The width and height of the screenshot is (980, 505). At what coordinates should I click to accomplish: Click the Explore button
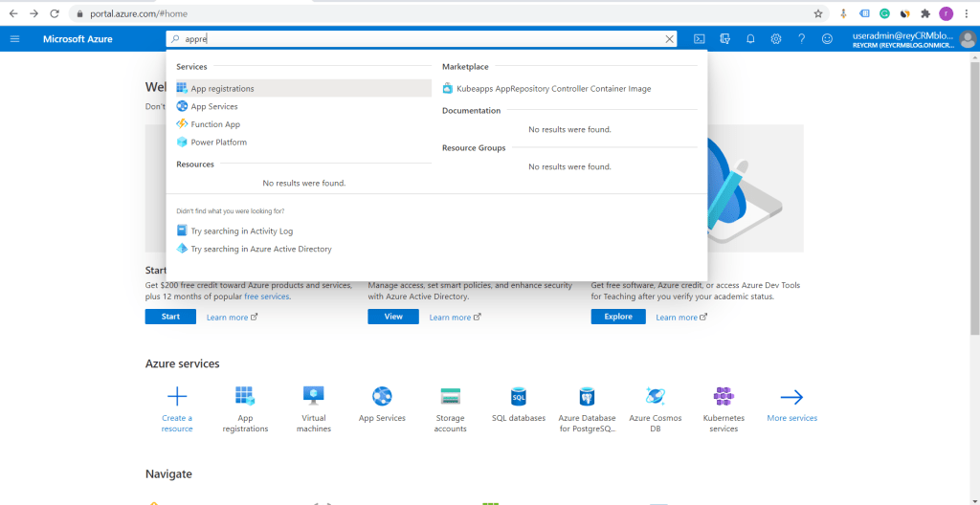click(618, 317)
